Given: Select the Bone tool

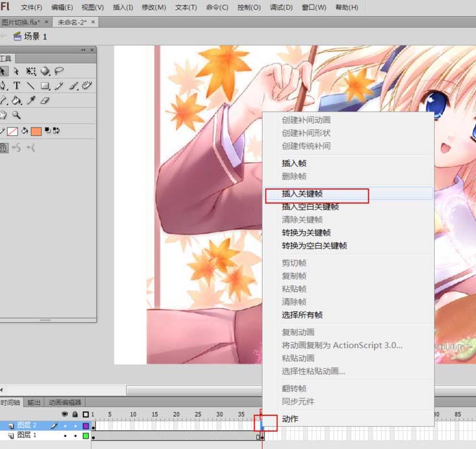Looking at the screenshot, I should click(x=3, y=100).
